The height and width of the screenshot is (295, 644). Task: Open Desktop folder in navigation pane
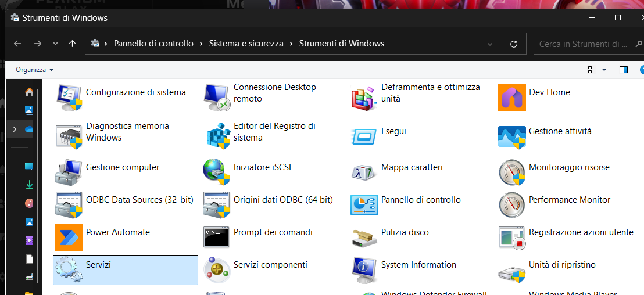coord(29,166)
